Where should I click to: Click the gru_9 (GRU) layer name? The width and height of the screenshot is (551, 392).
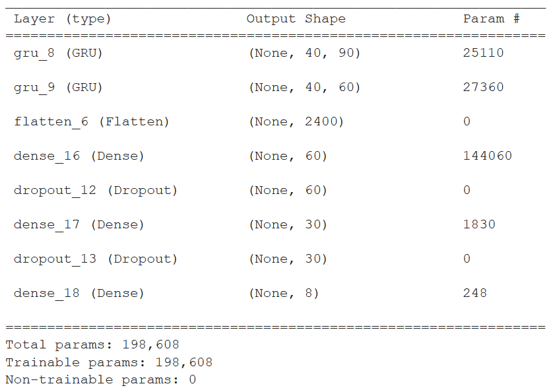click(58, 87)
